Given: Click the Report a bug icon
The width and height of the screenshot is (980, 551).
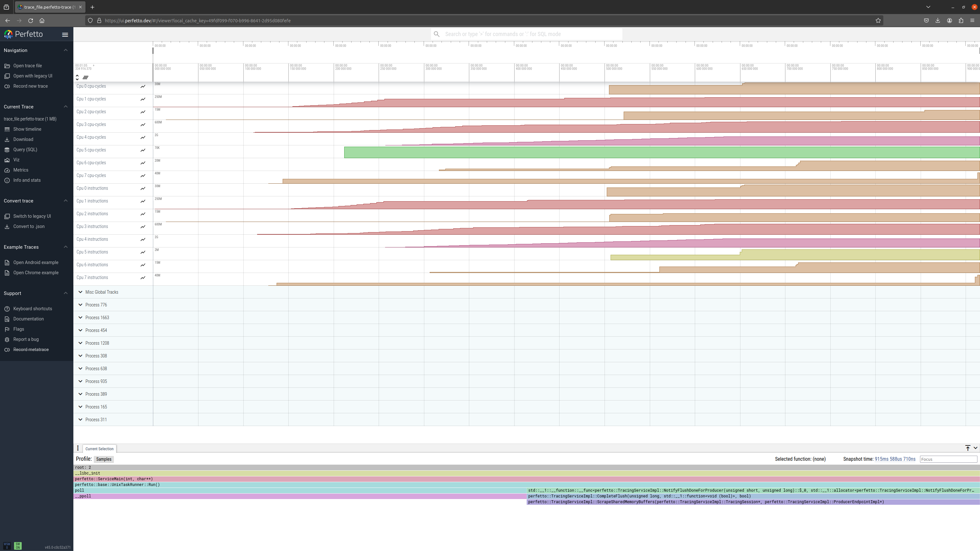Looking at the screenshot, I should [7, 340].
